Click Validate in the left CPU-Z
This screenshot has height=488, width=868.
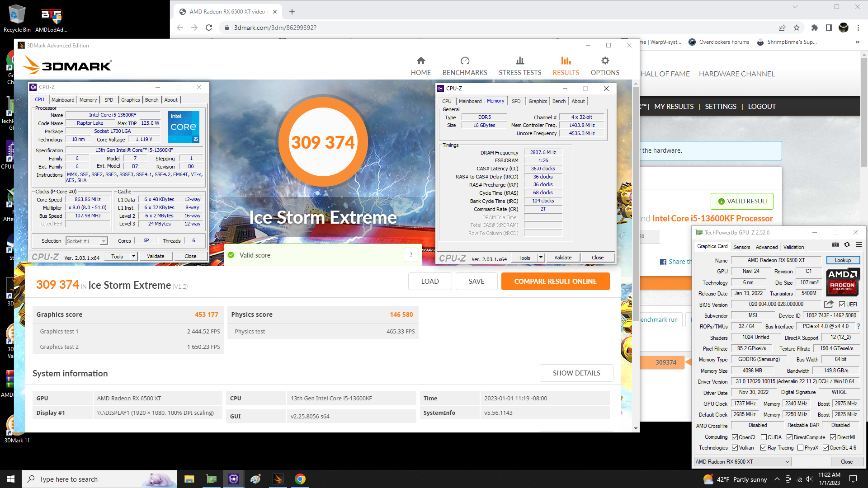(x=156, y=256)
